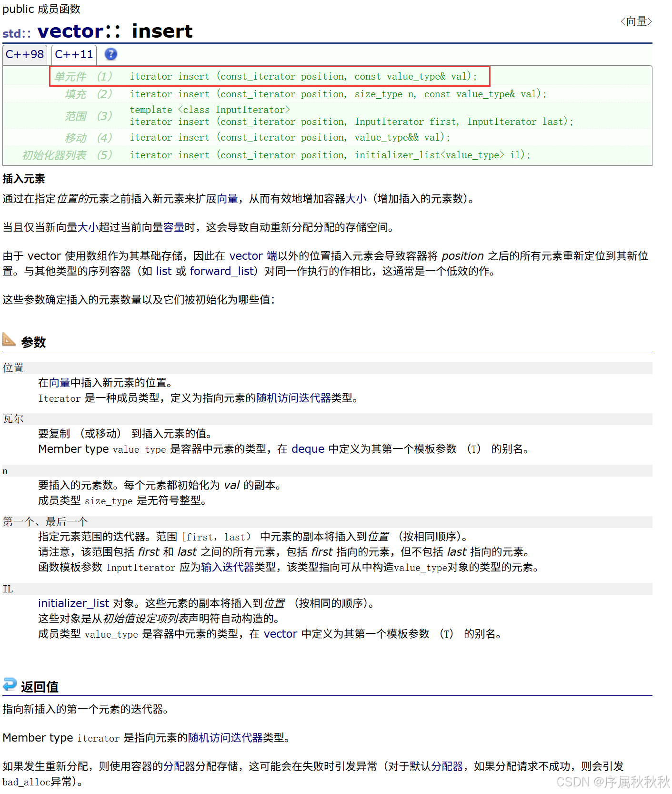Open the initializer_list link under IL
The height and width of the screenshot is (794, 672).
74,603
